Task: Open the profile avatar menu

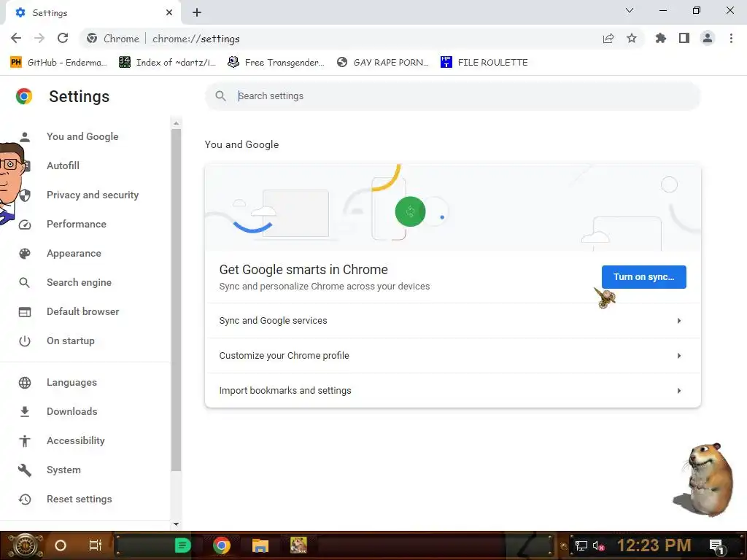Action: click(708, 38)
